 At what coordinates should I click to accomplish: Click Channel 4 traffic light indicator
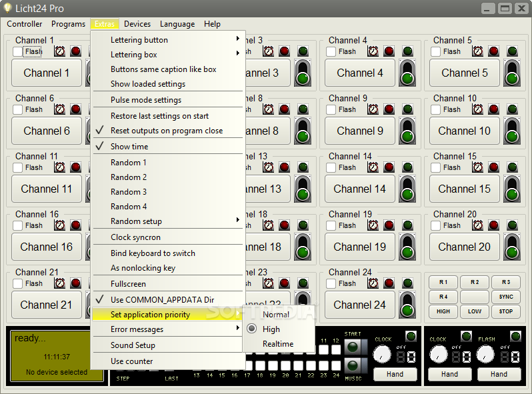pos(407,73)
